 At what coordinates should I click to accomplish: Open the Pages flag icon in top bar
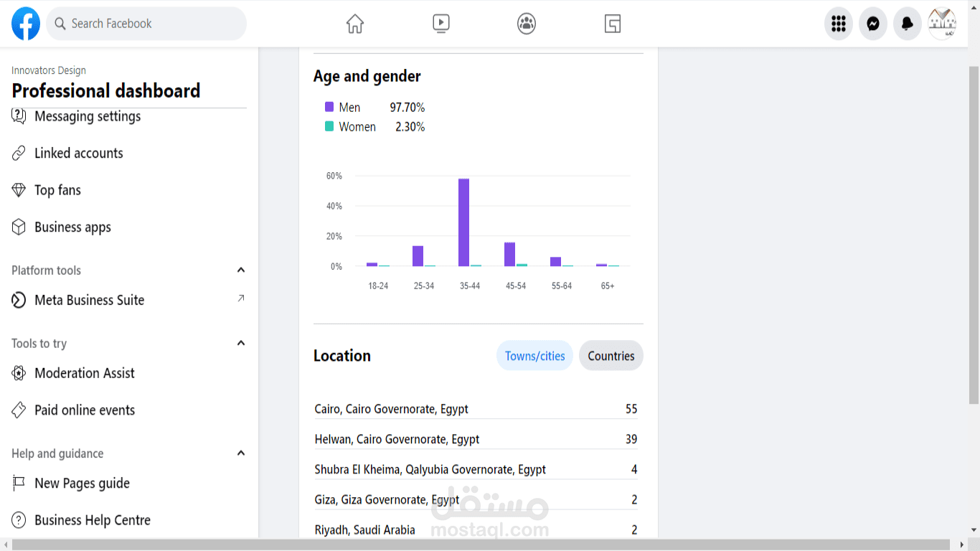613,24
